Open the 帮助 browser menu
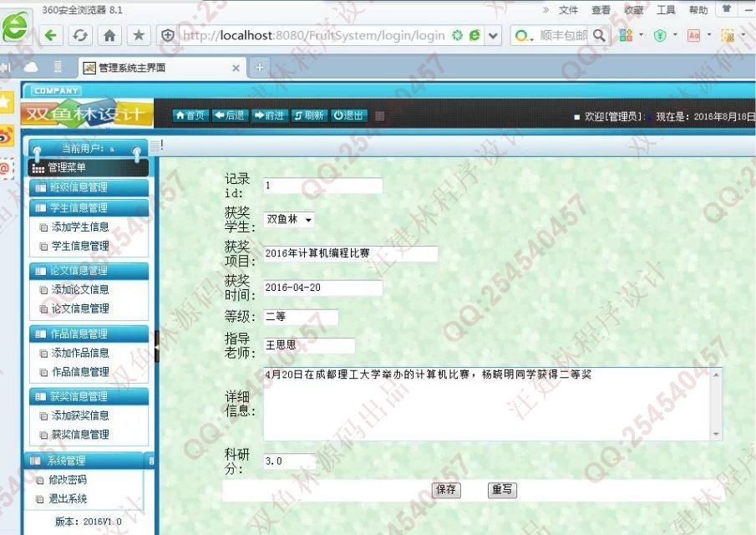Screen dimensions: 756x535 pos(698,10)
